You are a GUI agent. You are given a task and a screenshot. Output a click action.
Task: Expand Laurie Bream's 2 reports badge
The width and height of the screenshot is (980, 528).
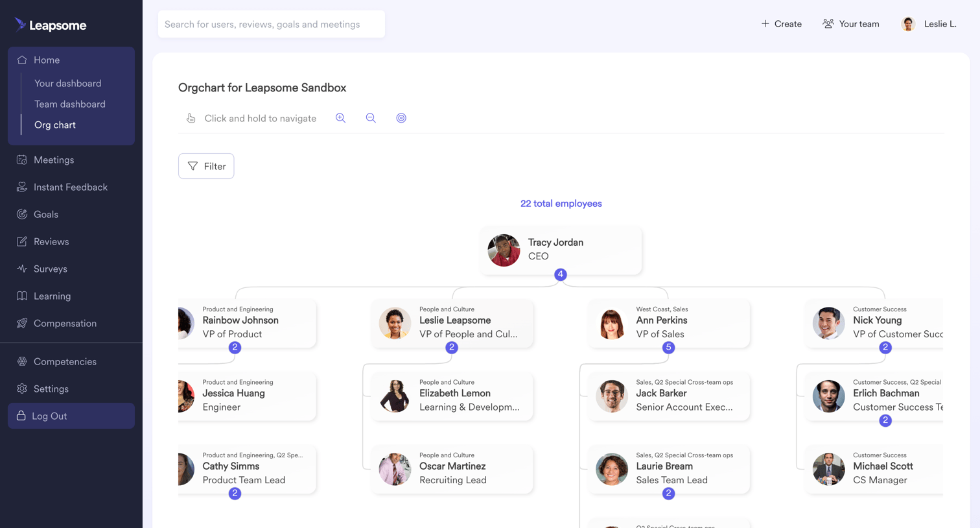pos(668,494)
